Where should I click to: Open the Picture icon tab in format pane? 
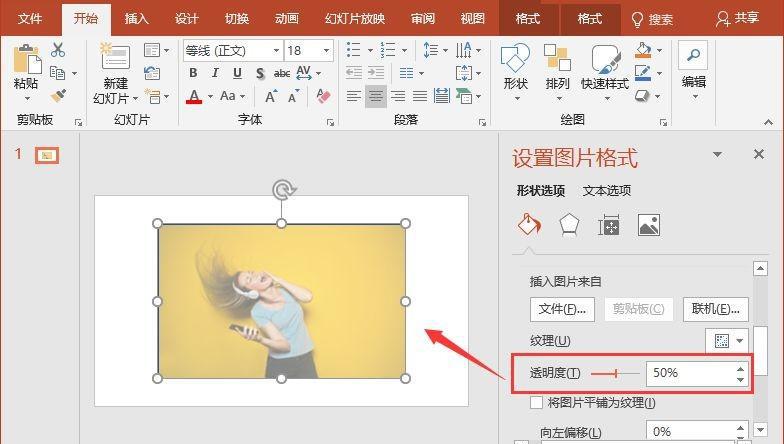click(649, 225)
